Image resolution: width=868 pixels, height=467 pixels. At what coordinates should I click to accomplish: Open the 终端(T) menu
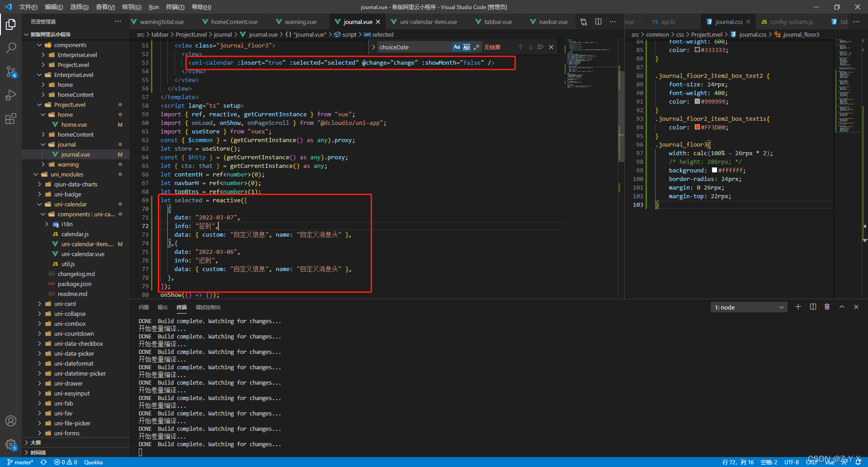(x=175, y=7)
